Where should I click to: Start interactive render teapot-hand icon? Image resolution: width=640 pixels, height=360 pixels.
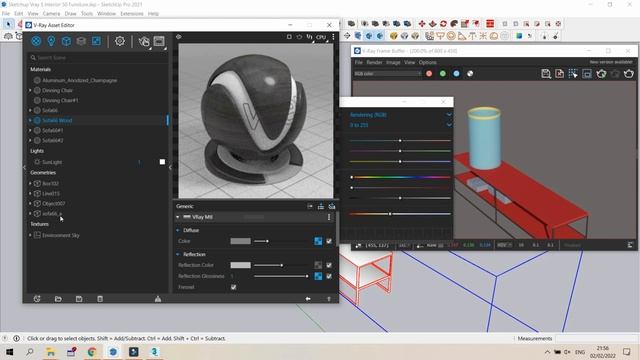coord(144,41)
